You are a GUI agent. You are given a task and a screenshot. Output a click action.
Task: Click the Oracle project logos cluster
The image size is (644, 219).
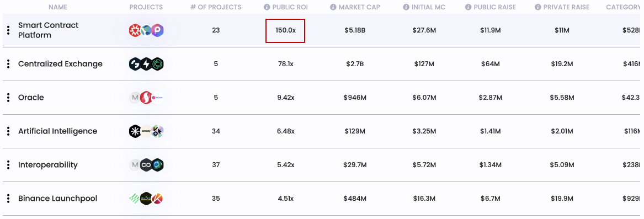coord(146,98)
